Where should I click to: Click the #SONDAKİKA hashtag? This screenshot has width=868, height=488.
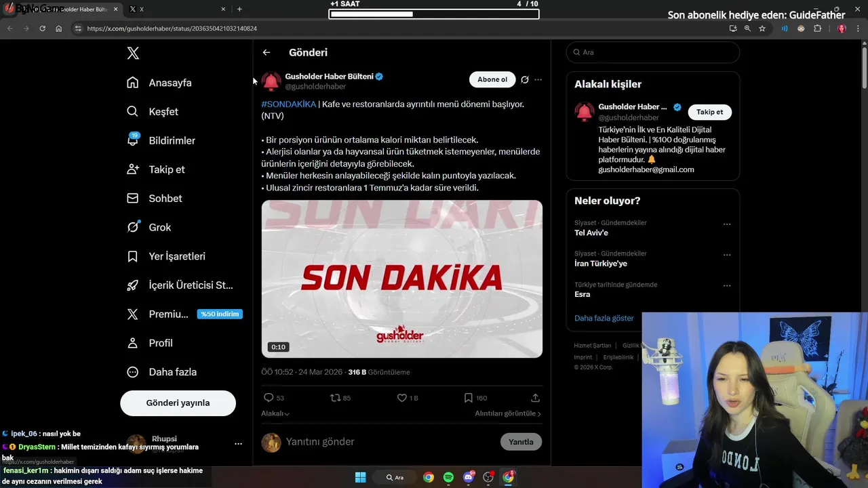pos(289,104)
